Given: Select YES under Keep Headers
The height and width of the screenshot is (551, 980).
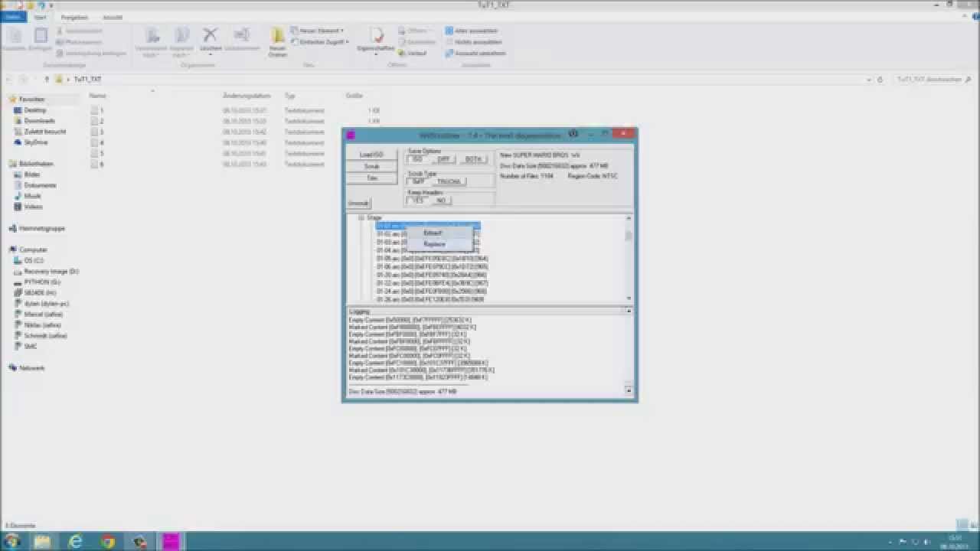Looking at the screenshot, I should click(417, 201).
